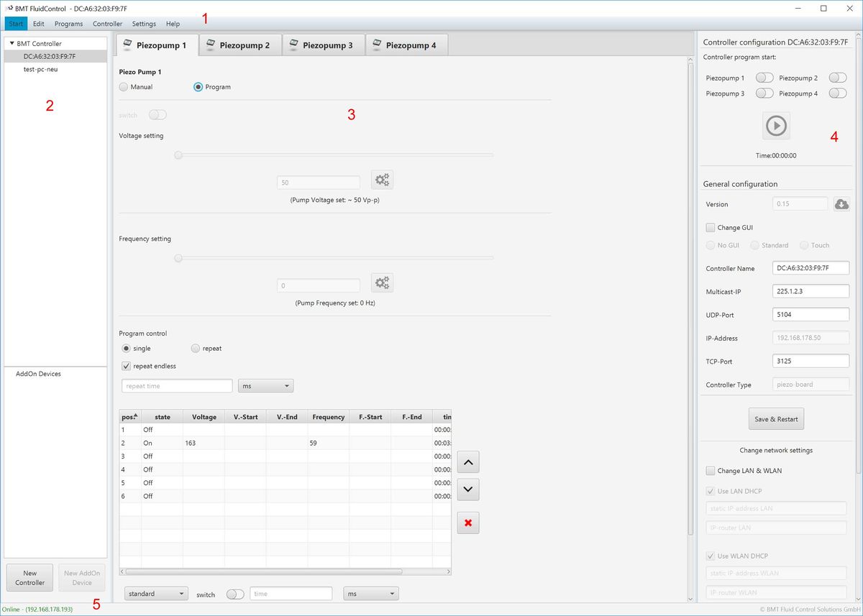Viewport: 863px width, 616px height.
Task: Enable the Change GUI checkbox
Action: [711, 228]
